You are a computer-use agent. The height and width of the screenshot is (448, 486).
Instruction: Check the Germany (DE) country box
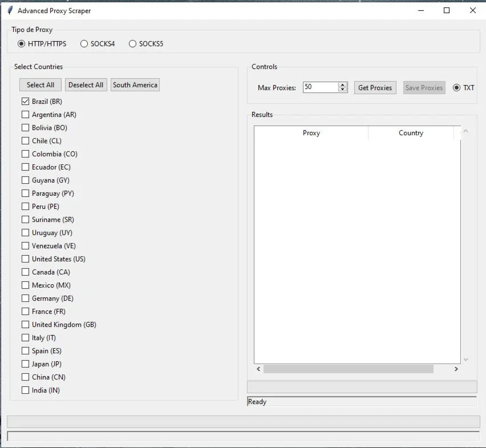[26, 298]
